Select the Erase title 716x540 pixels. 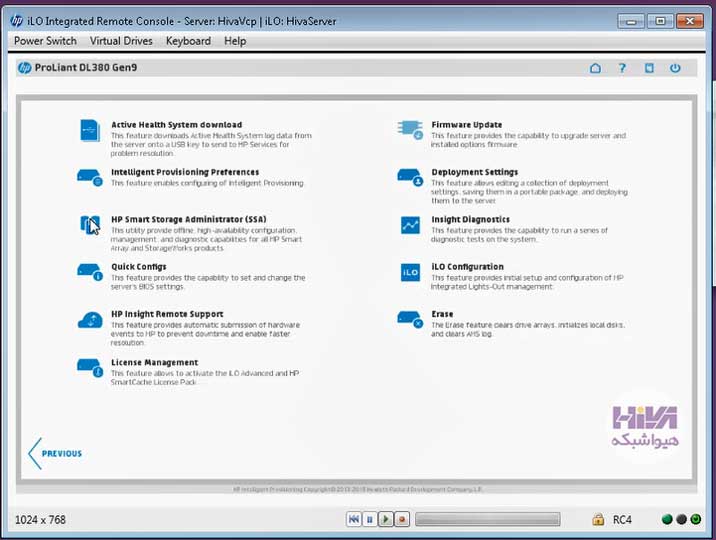coord(442,314)
